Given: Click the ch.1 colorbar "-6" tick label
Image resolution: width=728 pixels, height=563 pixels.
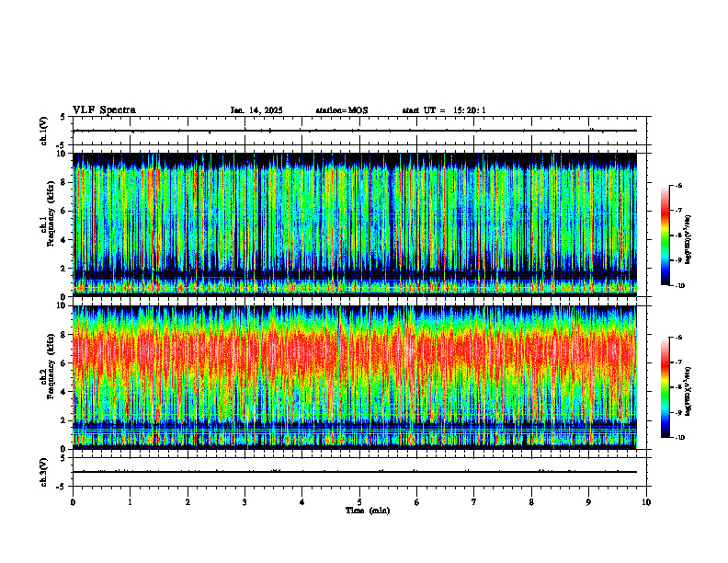Looking at the screenshot, I should pos(678,185).
